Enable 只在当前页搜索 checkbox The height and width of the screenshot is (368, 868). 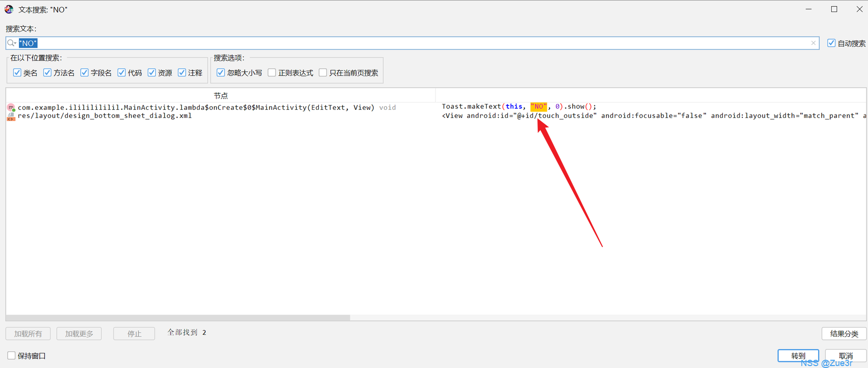pos(323,73)
